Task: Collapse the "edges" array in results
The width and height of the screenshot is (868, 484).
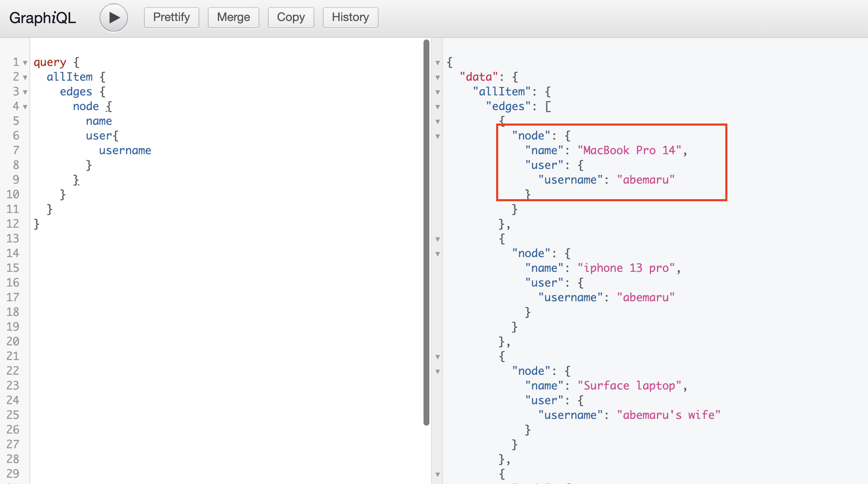Action: pyautogui.click(x=438, y=107)
